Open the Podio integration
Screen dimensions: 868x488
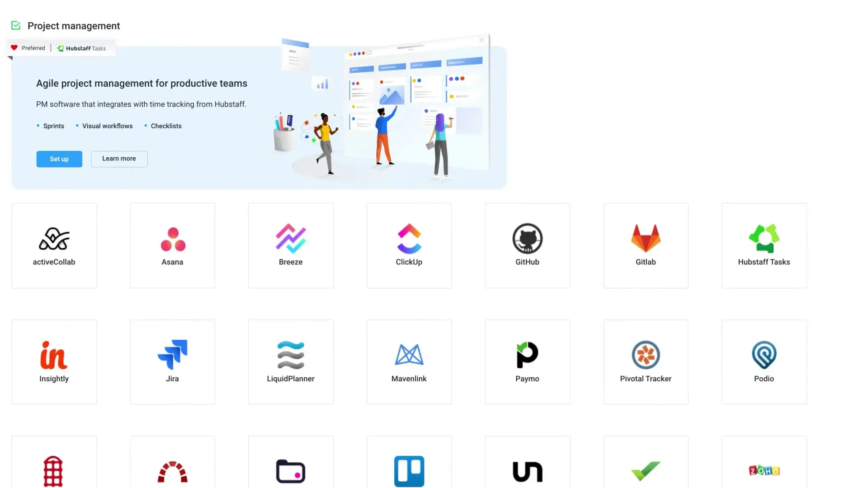(x=764, y=361)
